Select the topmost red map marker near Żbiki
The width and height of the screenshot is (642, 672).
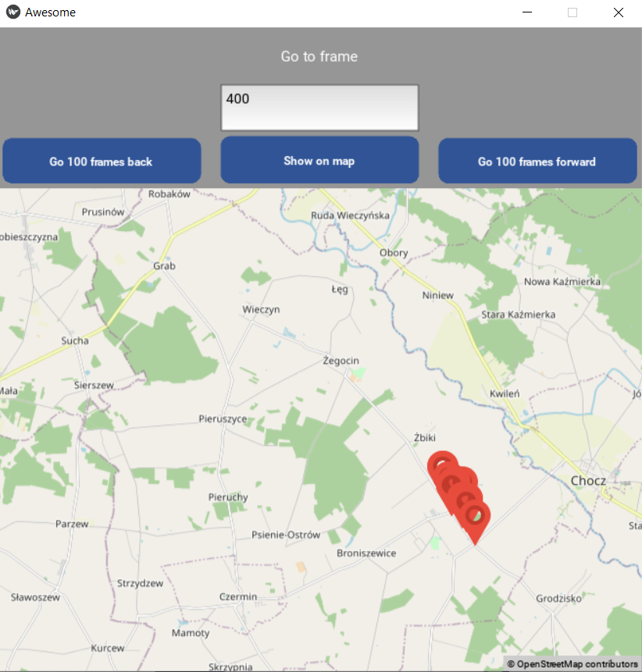pos(442,464)
